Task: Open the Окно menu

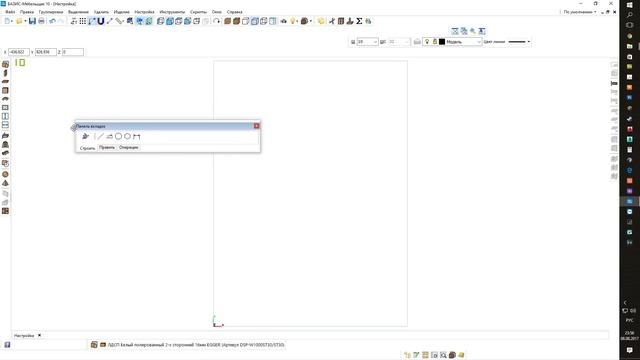Action: coord(217,12)
